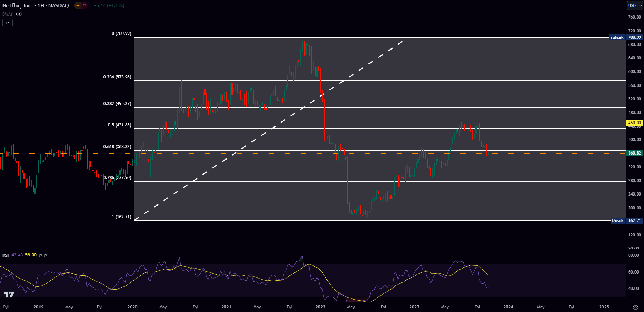This screenshot has height=312, width=644.
Task: Click the 162.71 low price tag
Action: pyautogui.click(x=634, y=221)
